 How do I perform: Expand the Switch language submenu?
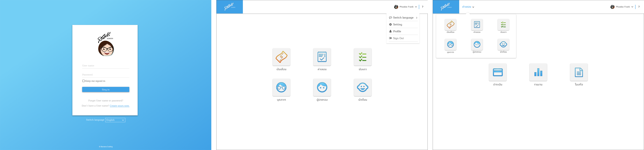click(403, 18)
